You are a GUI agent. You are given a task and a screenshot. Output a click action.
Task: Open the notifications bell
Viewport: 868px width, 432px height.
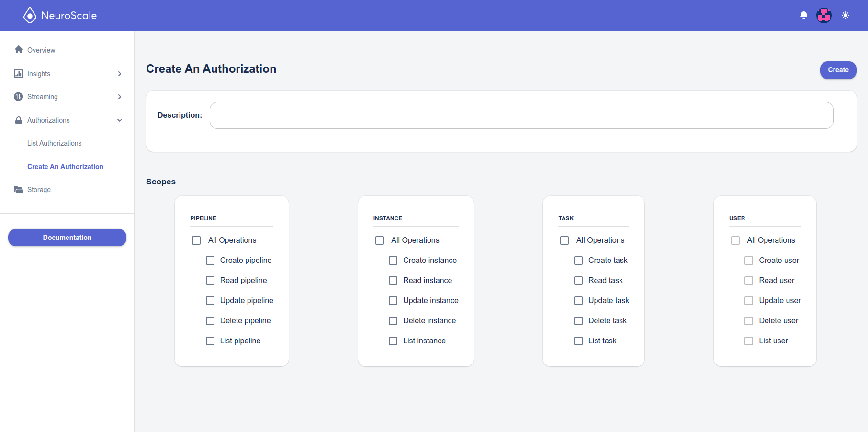click(x=804, y=15)
